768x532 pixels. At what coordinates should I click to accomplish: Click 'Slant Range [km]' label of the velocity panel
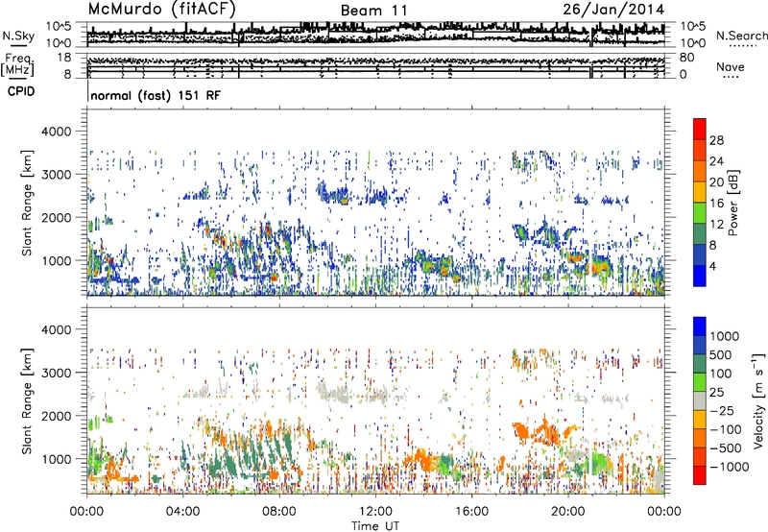pyautogui.click(x=27, y=401)
